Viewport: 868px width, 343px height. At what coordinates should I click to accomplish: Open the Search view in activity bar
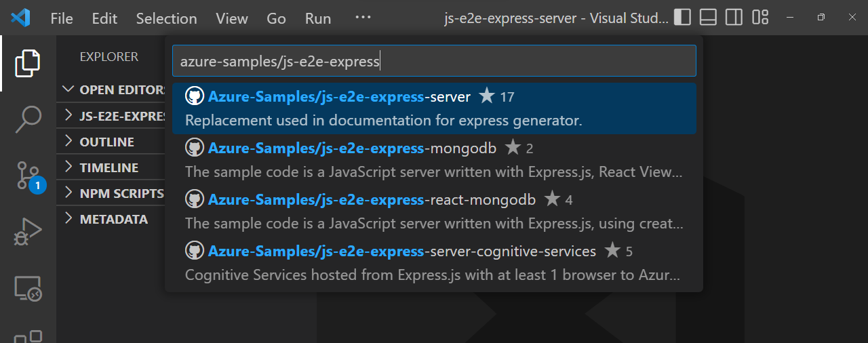point(28,119)
